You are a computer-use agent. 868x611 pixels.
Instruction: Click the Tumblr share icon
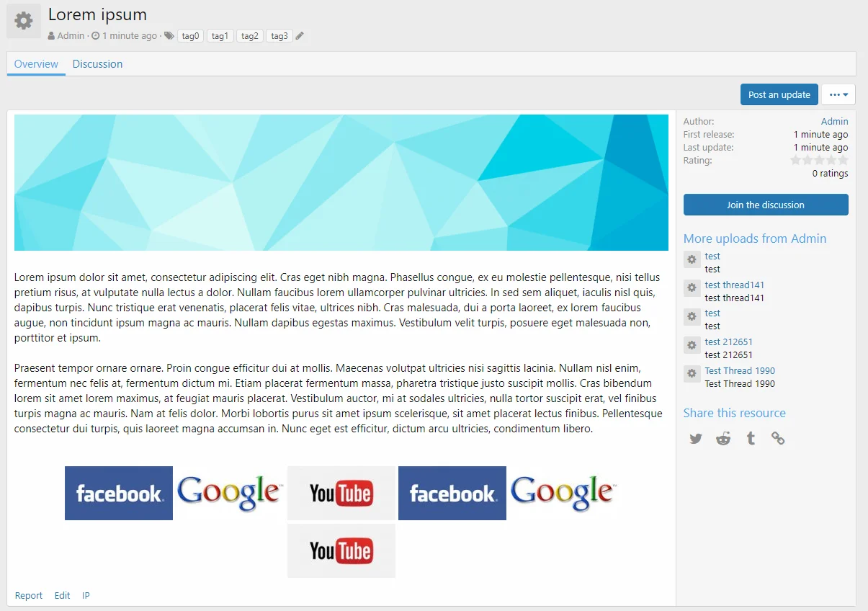tap(751, 438)
